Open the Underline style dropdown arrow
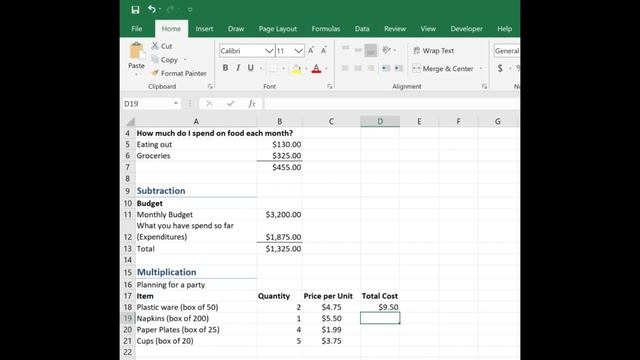 click(x=261, y=69)
